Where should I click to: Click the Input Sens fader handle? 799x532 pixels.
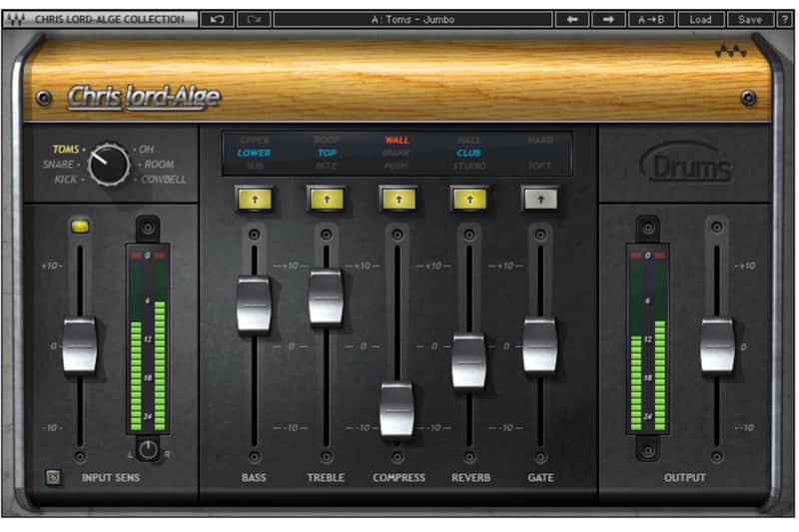click(x=80, y=346)
